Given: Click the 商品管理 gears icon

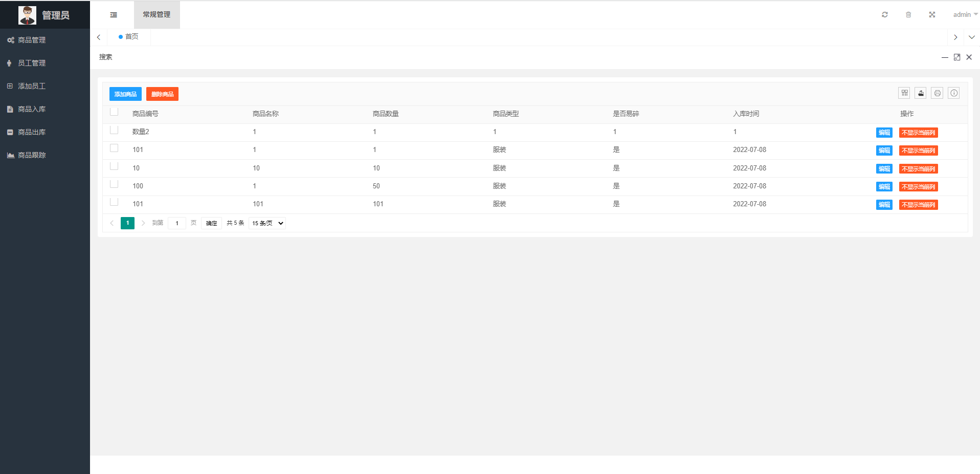Looking at the screenshot, I should coord(10,40).
